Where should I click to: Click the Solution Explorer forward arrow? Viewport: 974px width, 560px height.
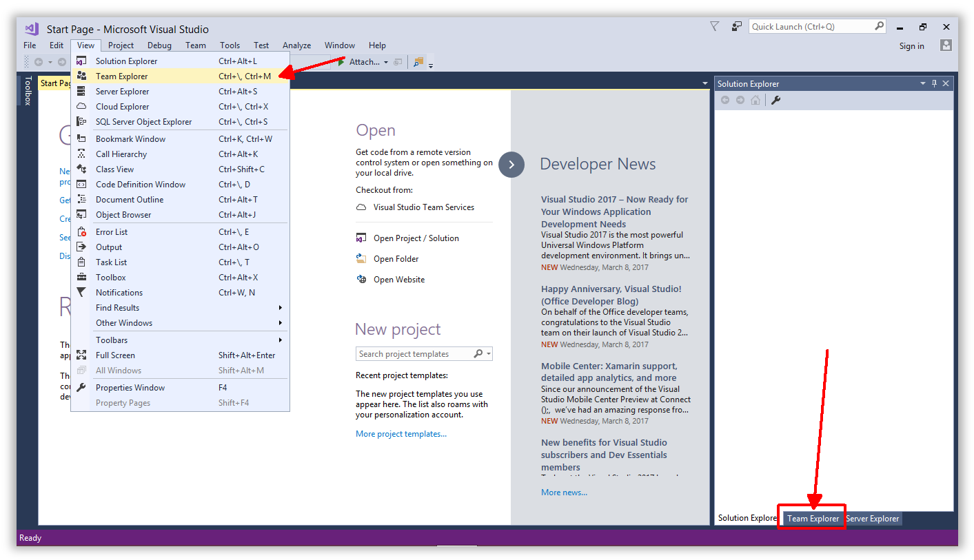coord(740,100)
